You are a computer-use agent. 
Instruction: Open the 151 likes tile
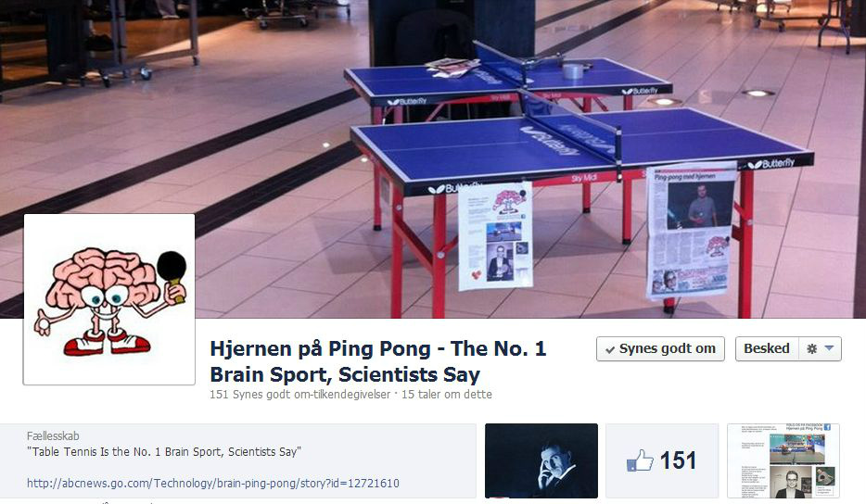click(662, 460)
